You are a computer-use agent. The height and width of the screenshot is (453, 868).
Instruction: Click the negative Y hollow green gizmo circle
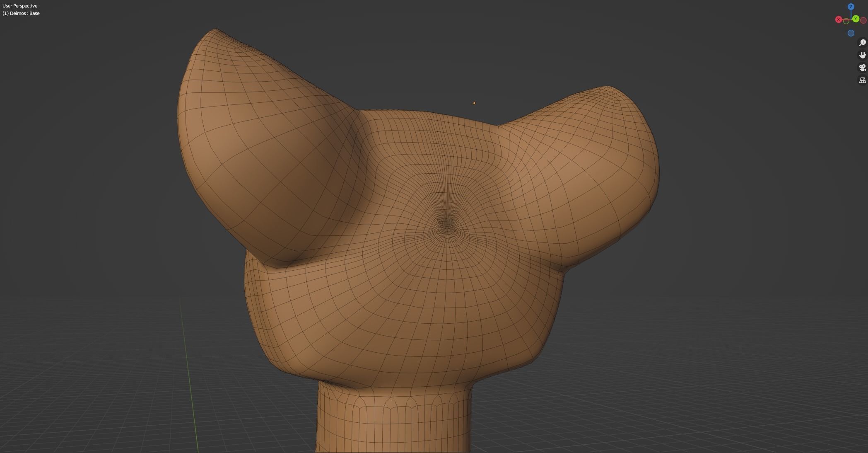(x=846, y=21)
